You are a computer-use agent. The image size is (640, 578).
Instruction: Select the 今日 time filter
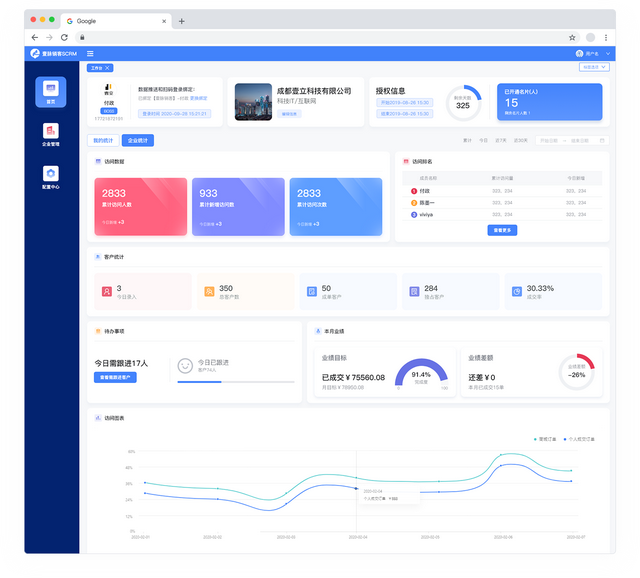point(483,140)
